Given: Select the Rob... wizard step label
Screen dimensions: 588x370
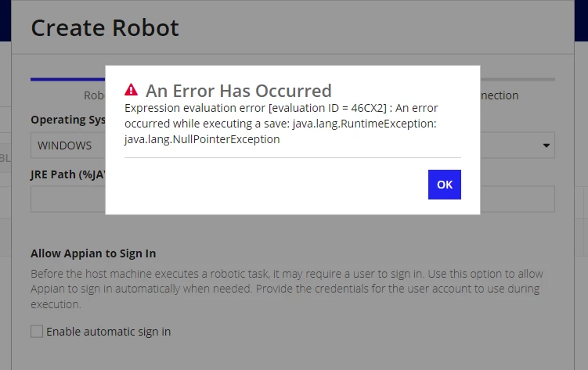Looking at the screenshot, I should coord(94,95).
